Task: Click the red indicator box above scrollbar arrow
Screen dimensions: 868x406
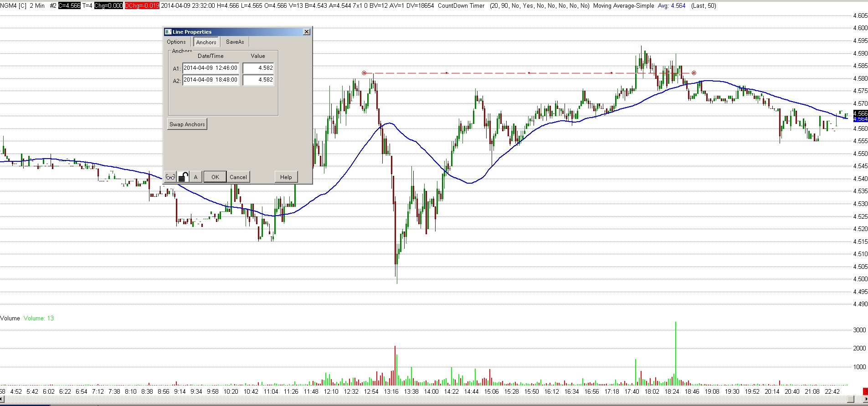Action: pyautogui.click(x=866, y=391)
